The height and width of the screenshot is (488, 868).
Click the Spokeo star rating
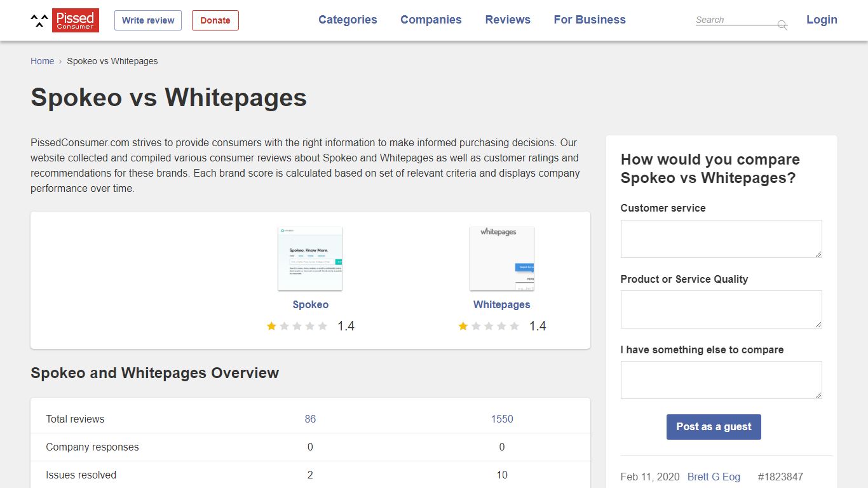[297, 326]
